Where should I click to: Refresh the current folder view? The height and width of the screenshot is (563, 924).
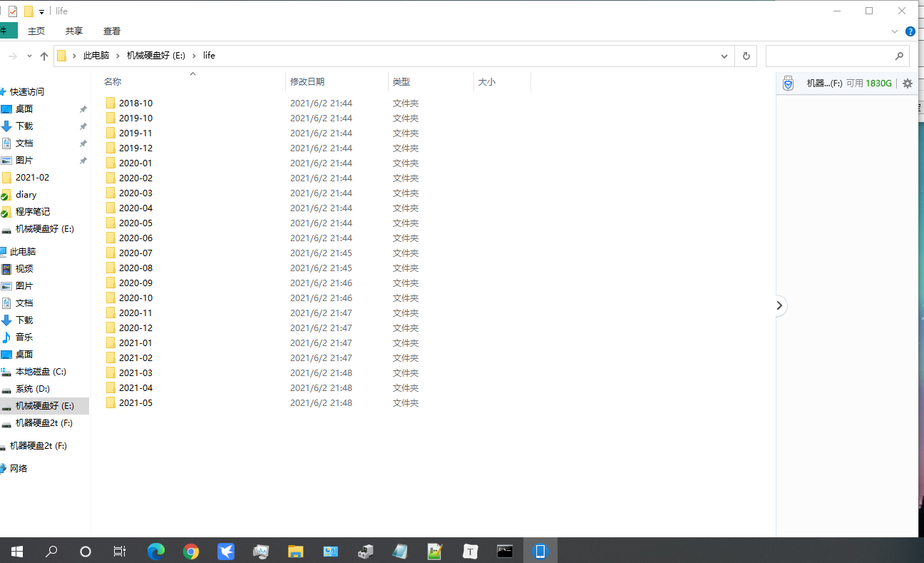coord(746,56)
